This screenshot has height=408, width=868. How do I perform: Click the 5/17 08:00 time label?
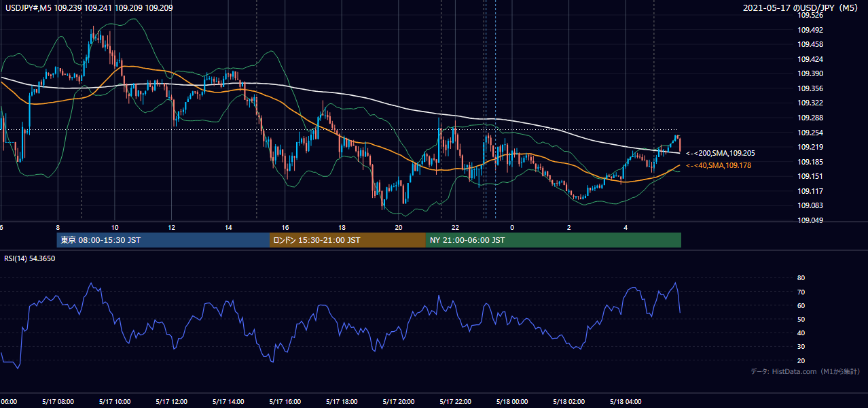click(x=58, y=401)
